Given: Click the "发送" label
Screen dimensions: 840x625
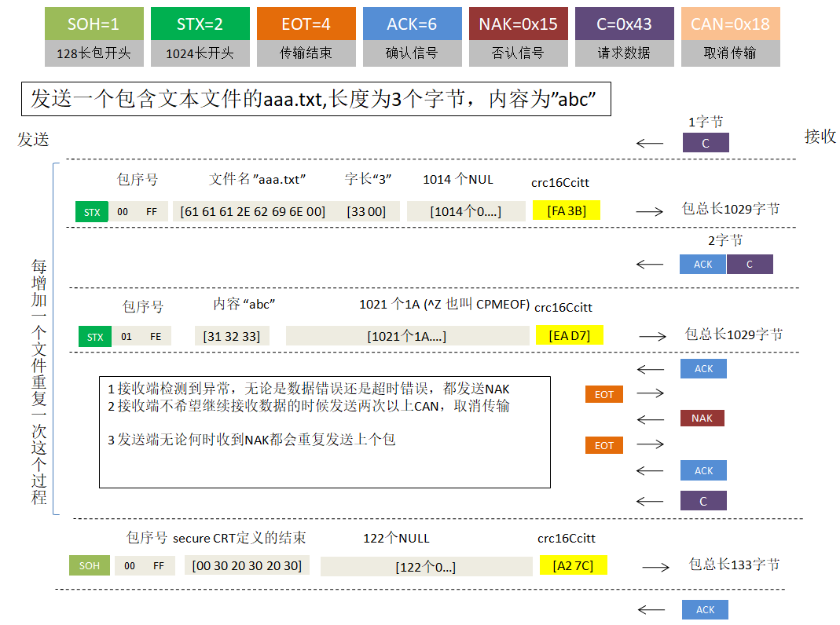Looking at the screenshot, I should (x=33, y=139).
